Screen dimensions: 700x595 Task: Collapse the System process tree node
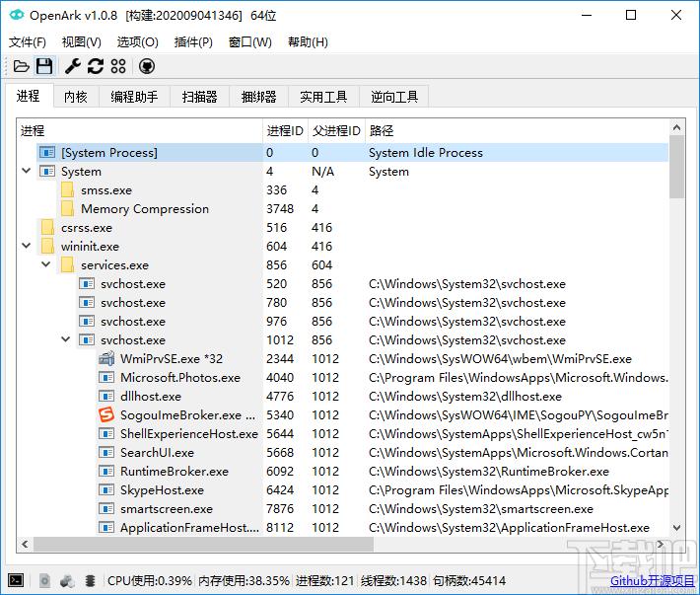point(27,171)
